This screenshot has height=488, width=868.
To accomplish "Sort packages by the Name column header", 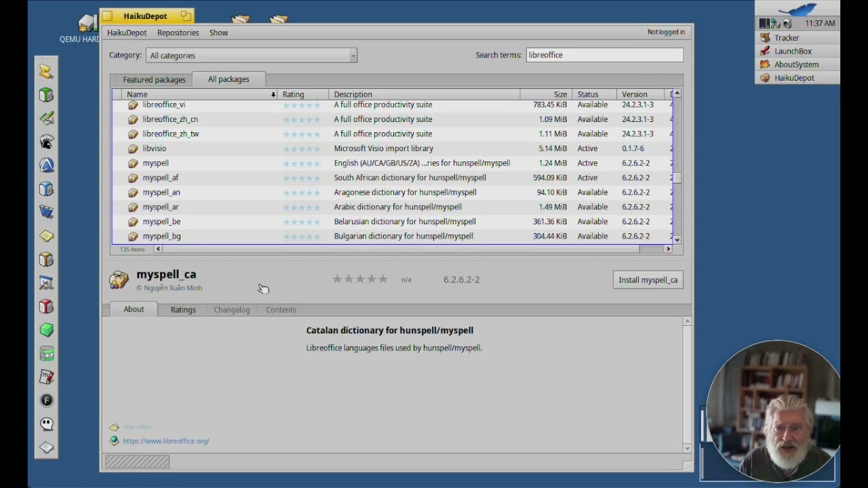I will pos(199,94).
